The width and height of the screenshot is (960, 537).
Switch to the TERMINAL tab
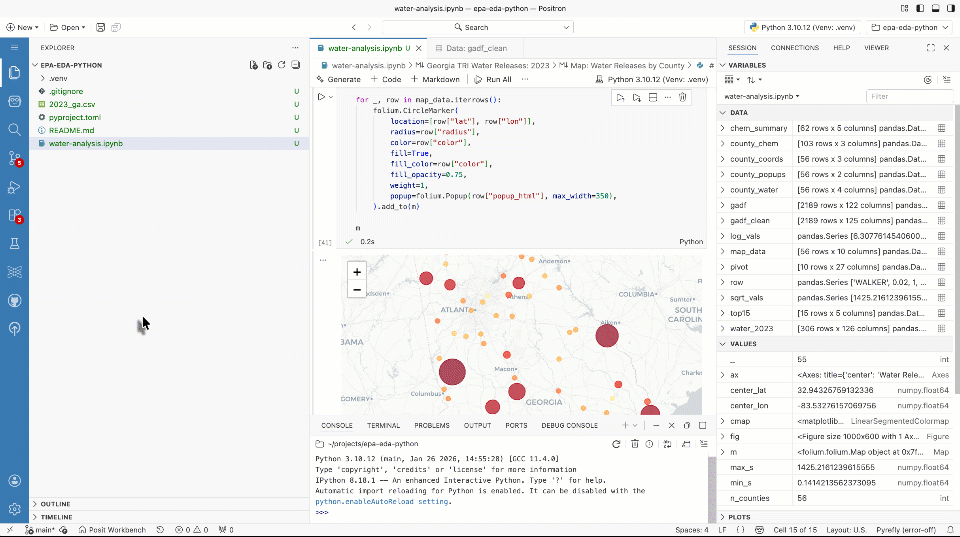click(383, 425)
